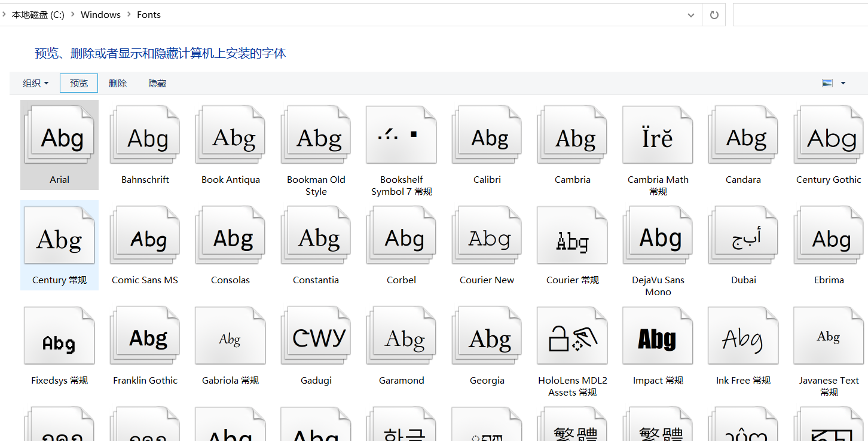Click the Calibri font name label

[487, 179]
